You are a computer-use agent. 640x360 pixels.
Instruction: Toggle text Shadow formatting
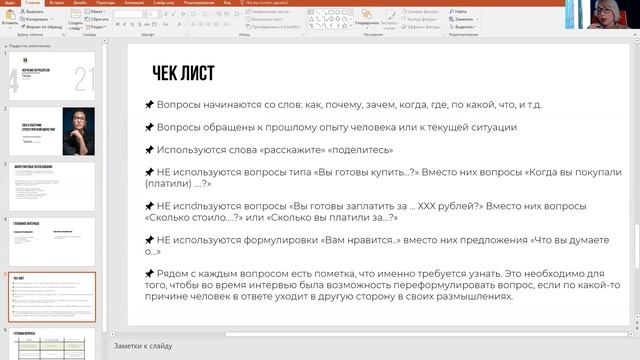click(140, 25)
